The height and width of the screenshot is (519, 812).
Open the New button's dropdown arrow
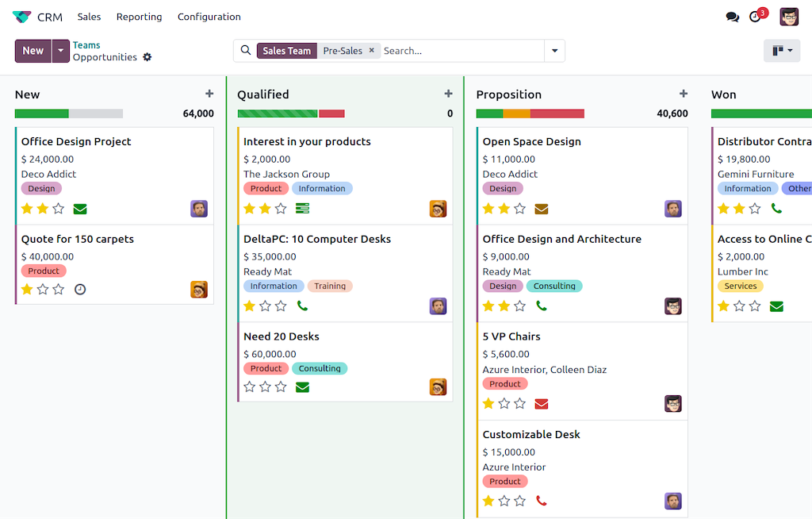click(60, 50)
